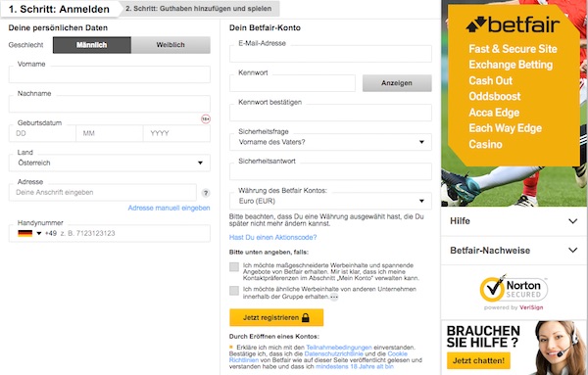Click the 'Jetzt chatten!' button
588x375 pixels.
[478, 360]
